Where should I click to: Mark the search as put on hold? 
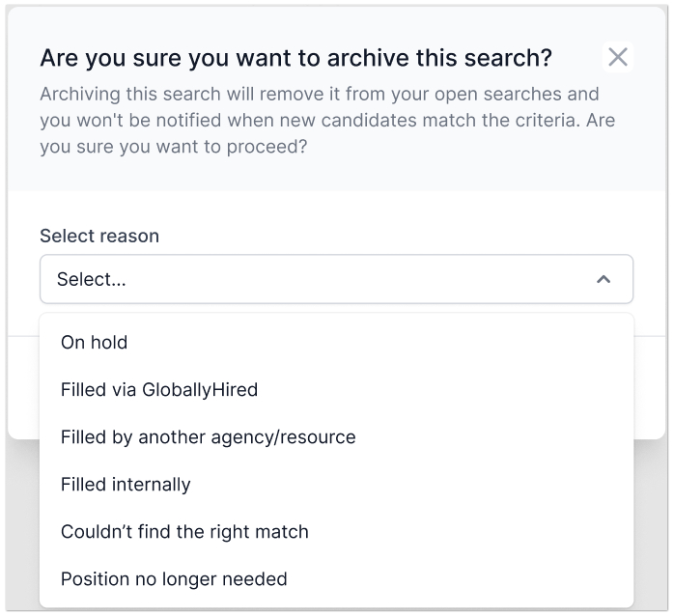(94, 342)
